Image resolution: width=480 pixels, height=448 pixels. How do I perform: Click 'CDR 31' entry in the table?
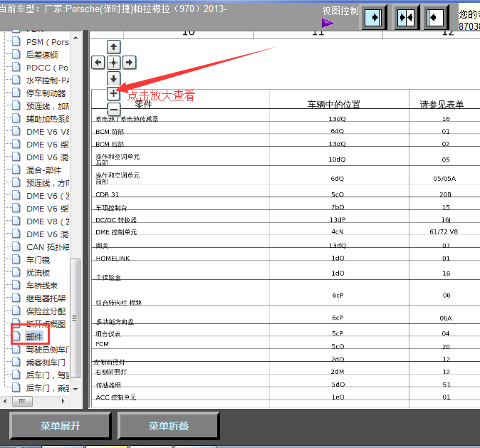(x=107, y=194)
